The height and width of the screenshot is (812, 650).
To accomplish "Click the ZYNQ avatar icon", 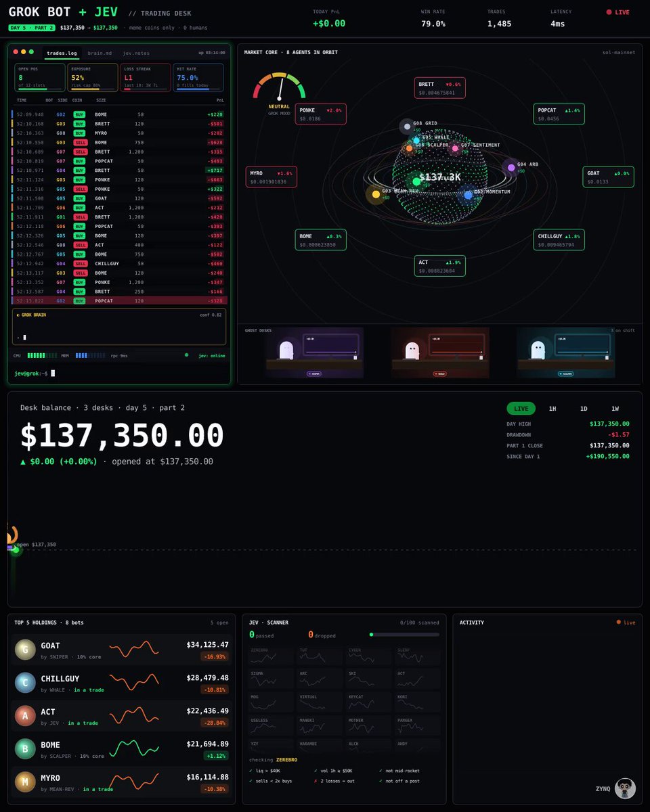I will (x=625, y=788).
